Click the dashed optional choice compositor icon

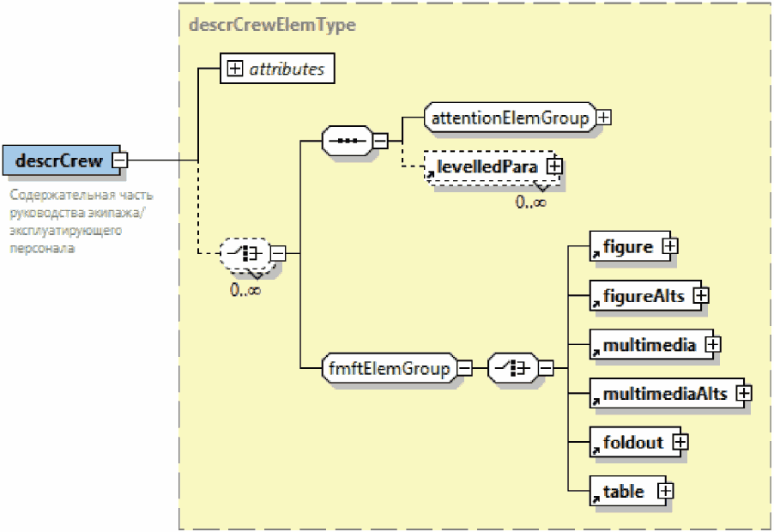tap(245, 253)
